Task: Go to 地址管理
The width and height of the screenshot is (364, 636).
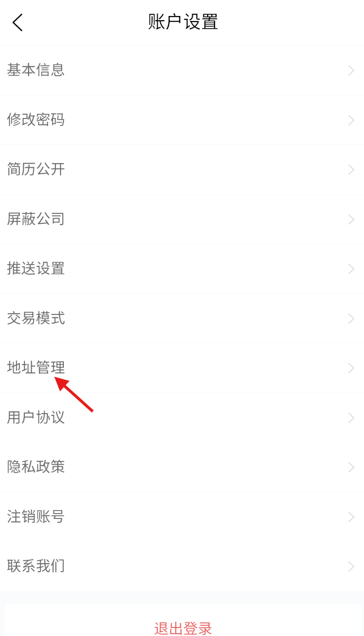Action: 182,368
